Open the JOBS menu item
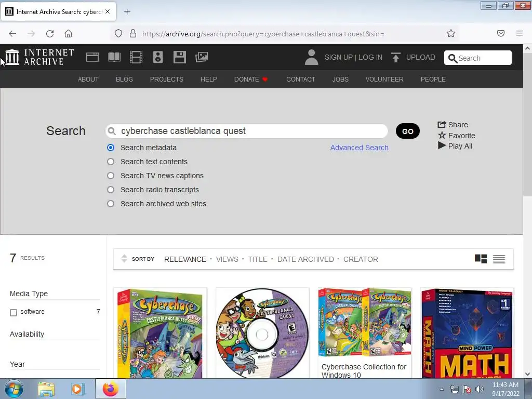The height and width of the screenshot is (399, 532). click(340, 79)
